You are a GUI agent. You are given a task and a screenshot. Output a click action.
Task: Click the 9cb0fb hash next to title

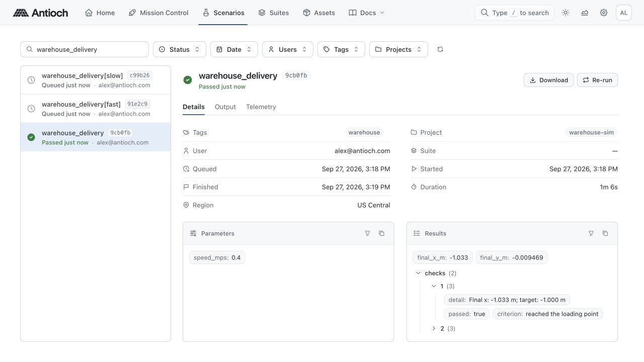click(x=296, y=75)
